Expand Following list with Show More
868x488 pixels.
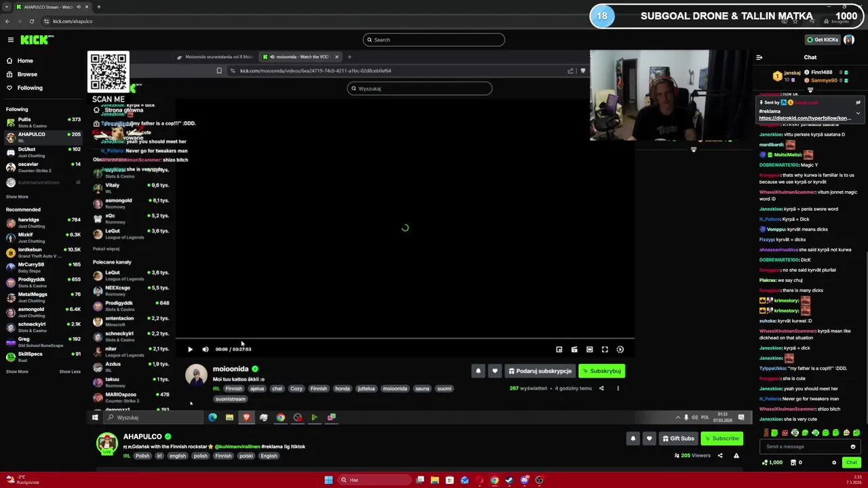click(17, 197)
